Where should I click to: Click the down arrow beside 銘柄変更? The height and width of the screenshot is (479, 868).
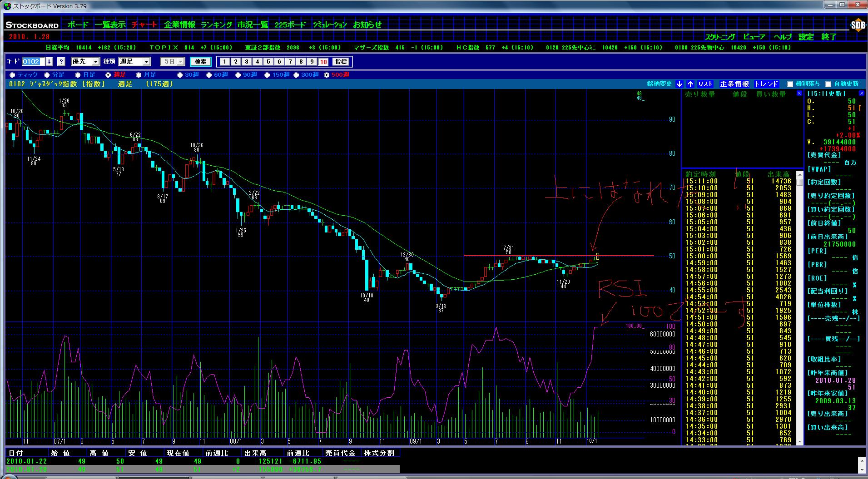pyautogui.click(x=679, y=84)
